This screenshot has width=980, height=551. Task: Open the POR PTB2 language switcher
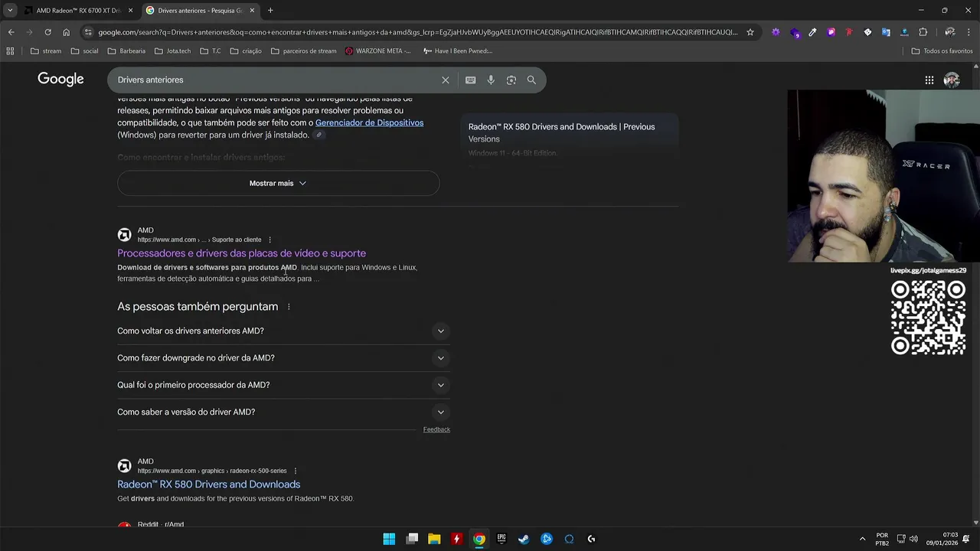coord(882,539)
